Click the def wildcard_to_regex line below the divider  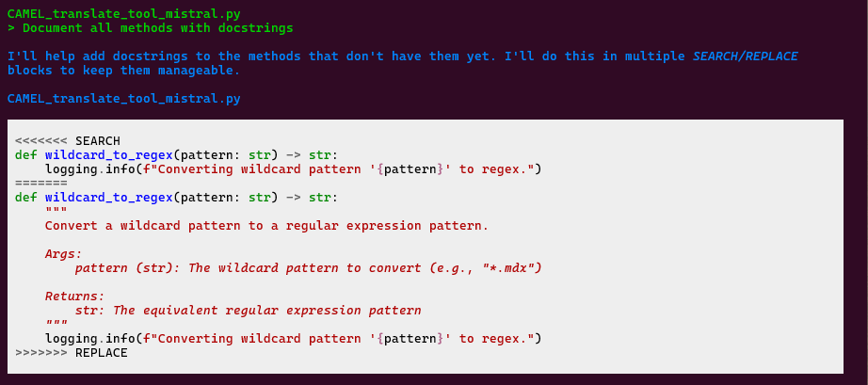pos(176,198)
